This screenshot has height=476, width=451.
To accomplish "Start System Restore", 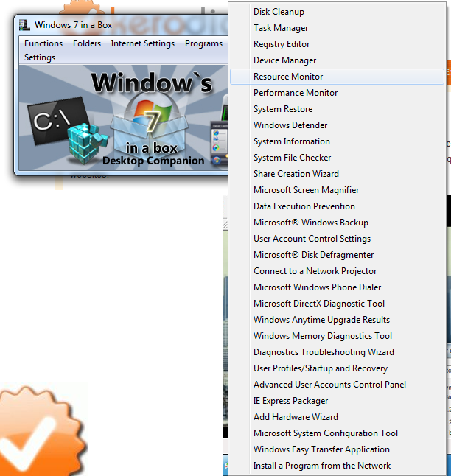I will click(x=337, y=109).
